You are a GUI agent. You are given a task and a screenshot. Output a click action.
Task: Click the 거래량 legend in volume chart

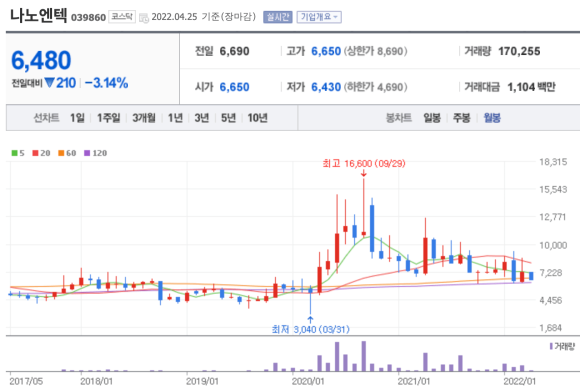(x=562, y=347)
